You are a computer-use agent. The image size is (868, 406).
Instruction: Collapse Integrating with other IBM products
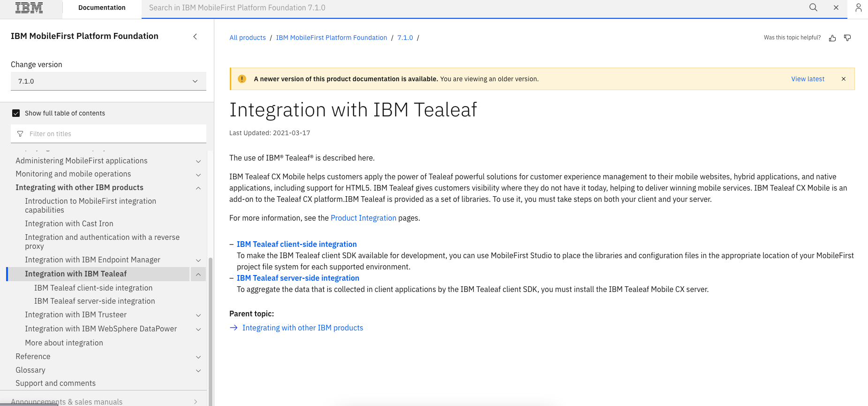click(198, 188)
